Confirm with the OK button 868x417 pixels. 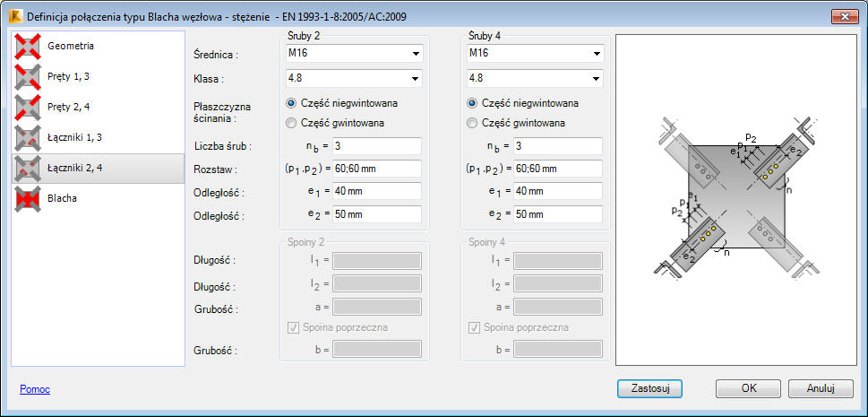(x=749, y=388)
